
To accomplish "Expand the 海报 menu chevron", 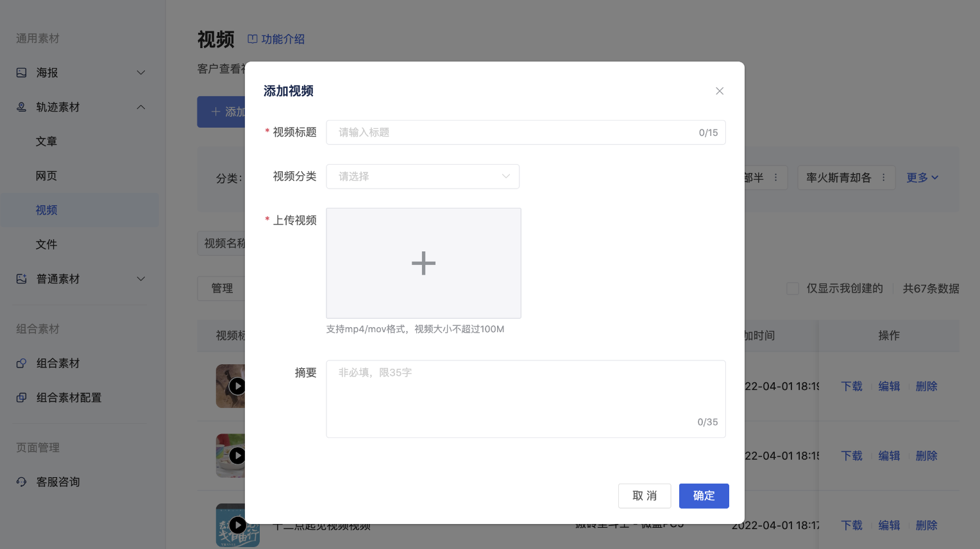I will tap(141, 72).
